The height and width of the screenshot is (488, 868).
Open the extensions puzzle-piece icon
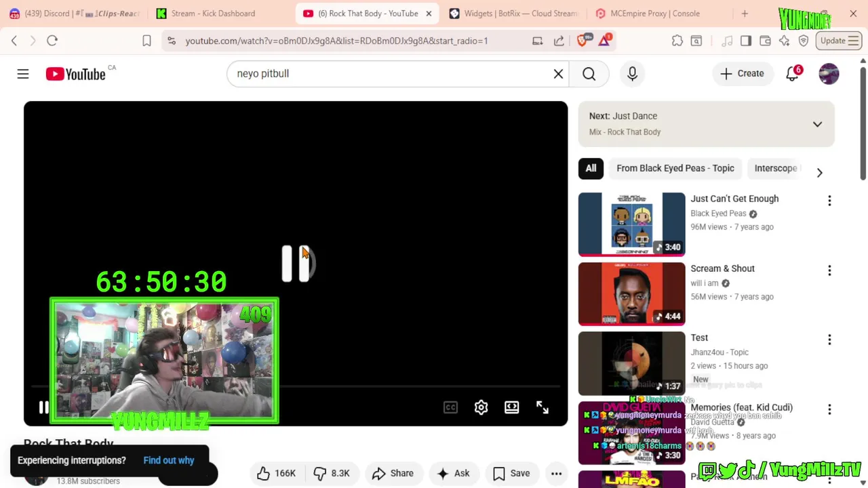pos(677,41)
